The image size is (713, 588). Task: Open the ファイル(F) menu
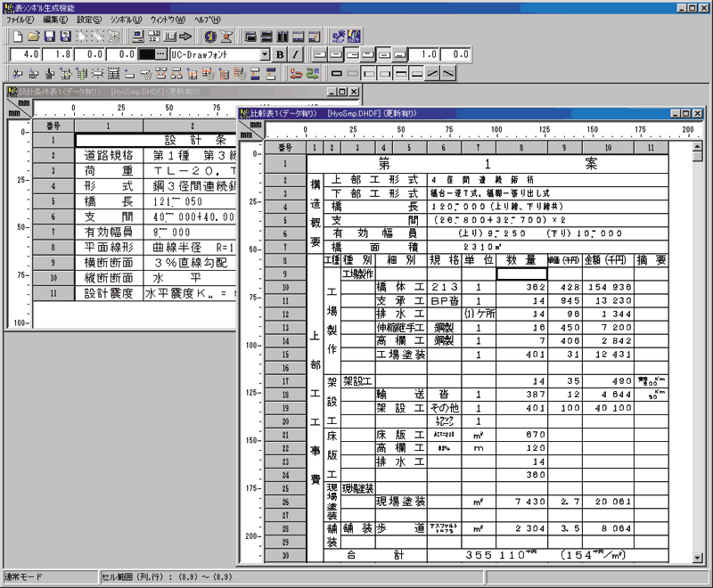[x=20, y=19]
